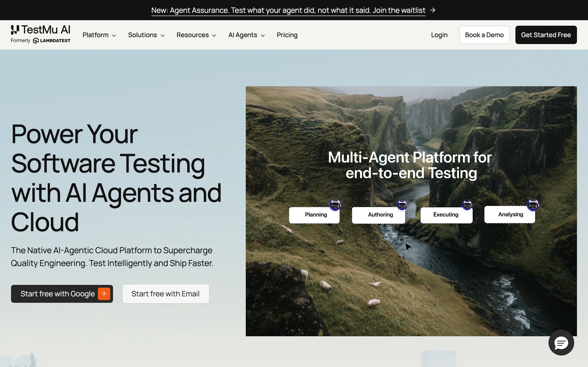Expand the Platform dropdown menu
Viewport: 588px width, 367px height.
coord(99,35)
